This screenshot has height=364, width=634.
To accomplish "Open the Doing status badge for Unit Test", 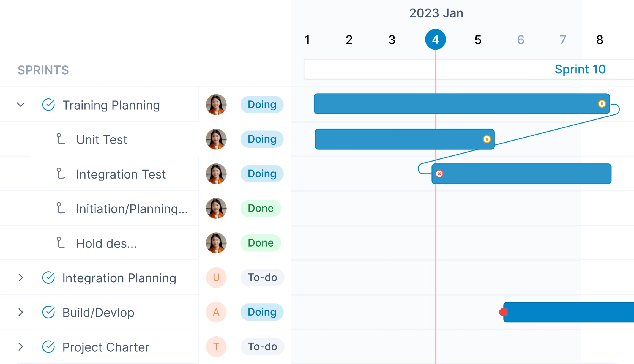I will pyautogui.click(x=262, y=139).
